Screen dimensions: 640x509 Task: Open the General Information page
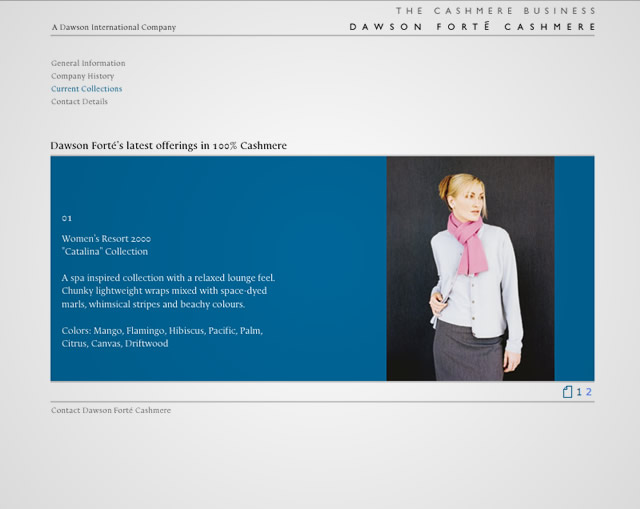(x=88, y=63)
